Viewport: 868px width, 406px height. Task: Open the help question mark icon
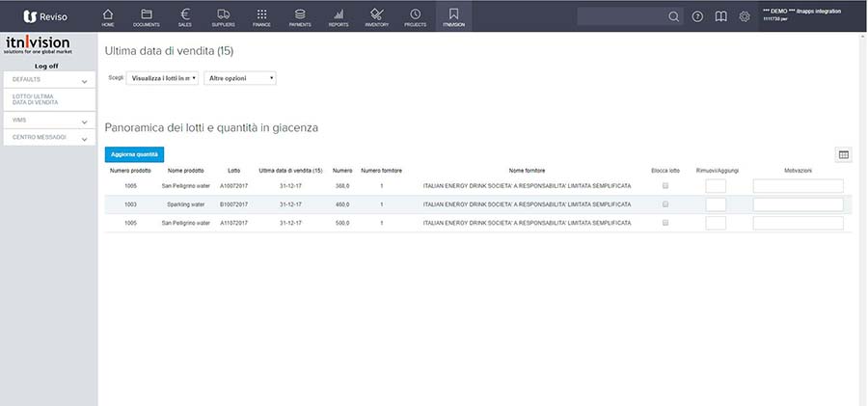697,16
